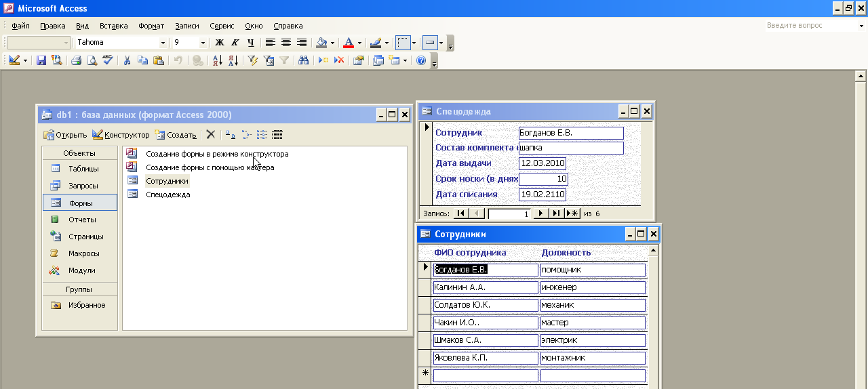The image size is (868, 389).
Task: Click the Открыть button in db1 window
Action: (x=66, y=135)
